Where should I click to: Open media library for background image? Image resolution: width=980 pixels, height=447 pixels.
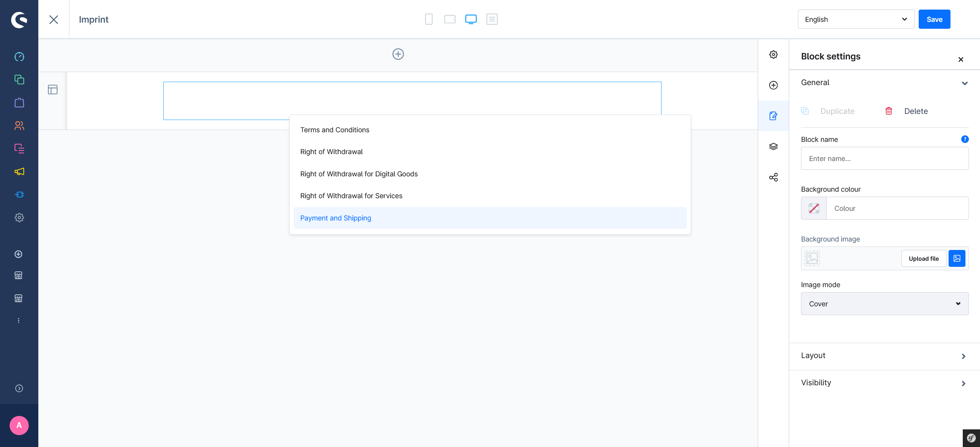957,258
